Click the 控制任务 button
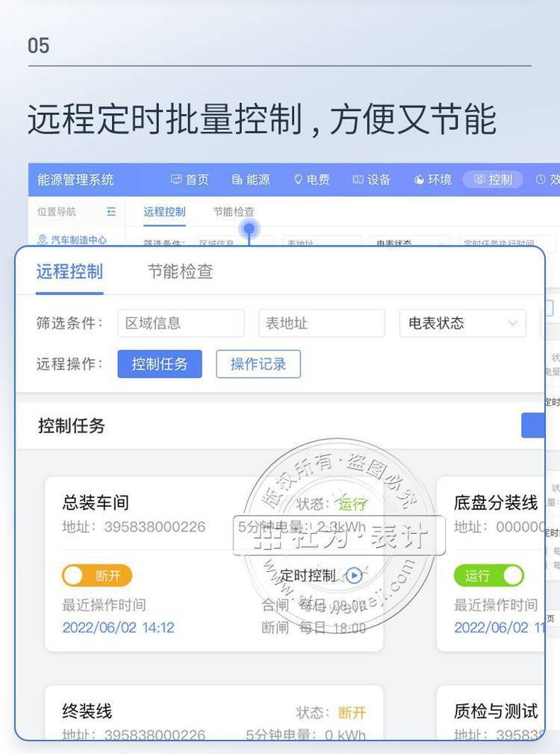 coord(160,364)
